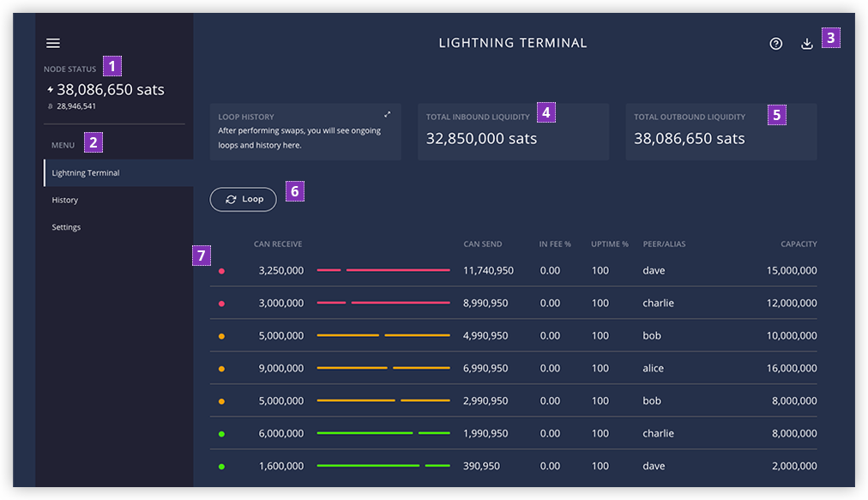Click the Uptime % column header
This screenshot has width=868, height=500.
click(610, 244)
